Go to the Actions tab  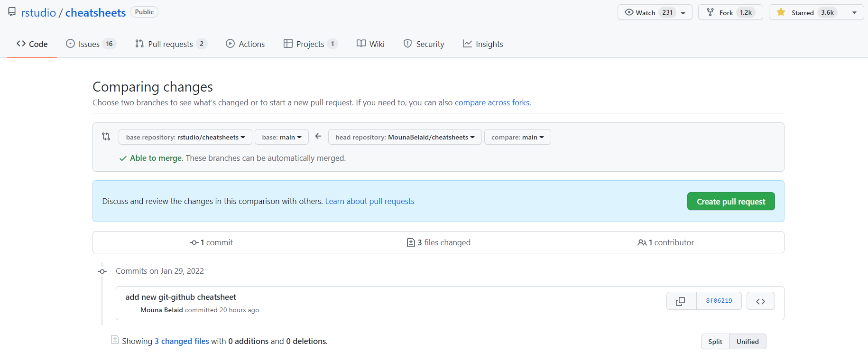click(245, 44)
